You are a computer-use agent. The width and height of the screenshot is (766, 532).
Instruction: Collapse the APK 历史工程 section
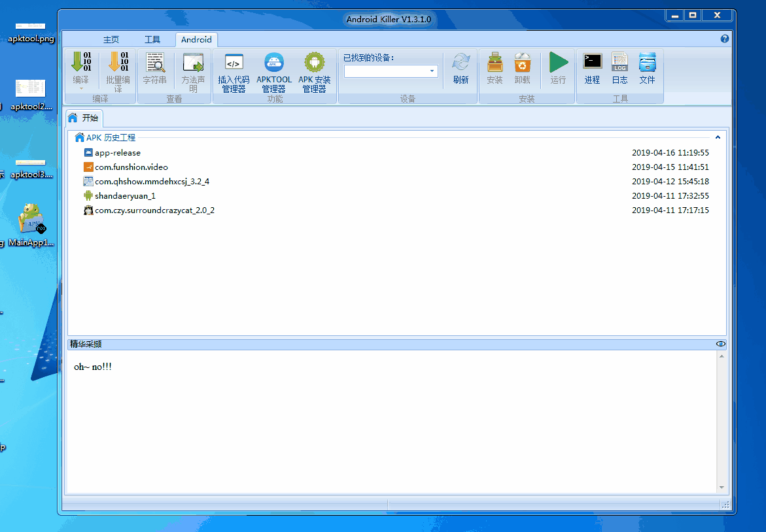coord(717,137)
